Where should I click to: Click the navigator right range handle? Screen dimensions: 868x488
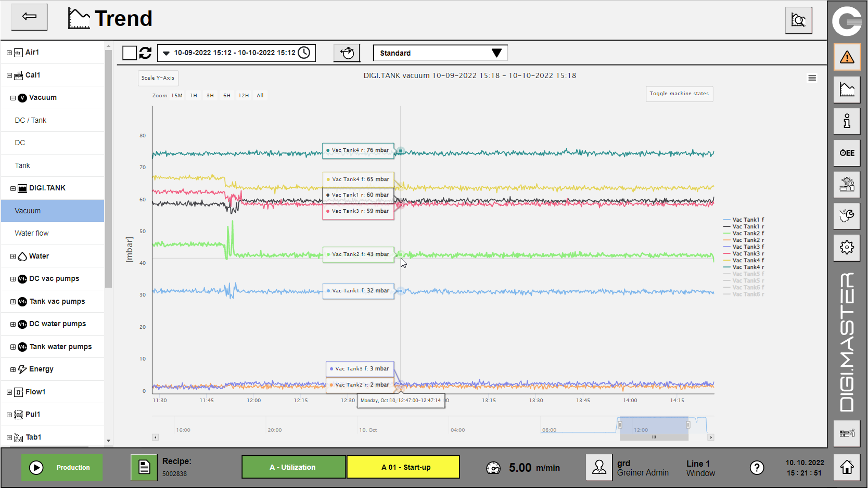click(x=688, y=425)
